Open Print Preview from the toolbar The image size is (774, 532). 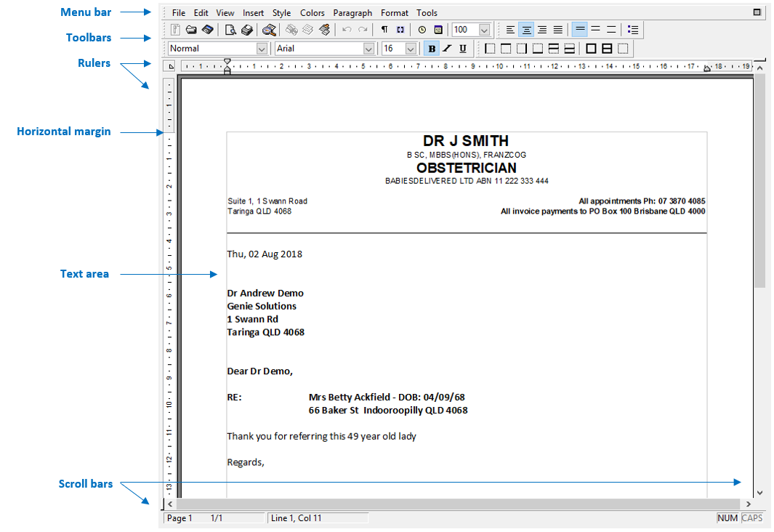pos(230,30)
